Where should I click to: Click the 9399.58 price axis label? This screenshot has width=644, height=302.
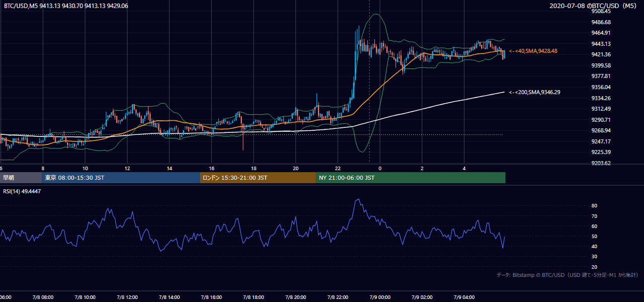(x=601, y=65)
